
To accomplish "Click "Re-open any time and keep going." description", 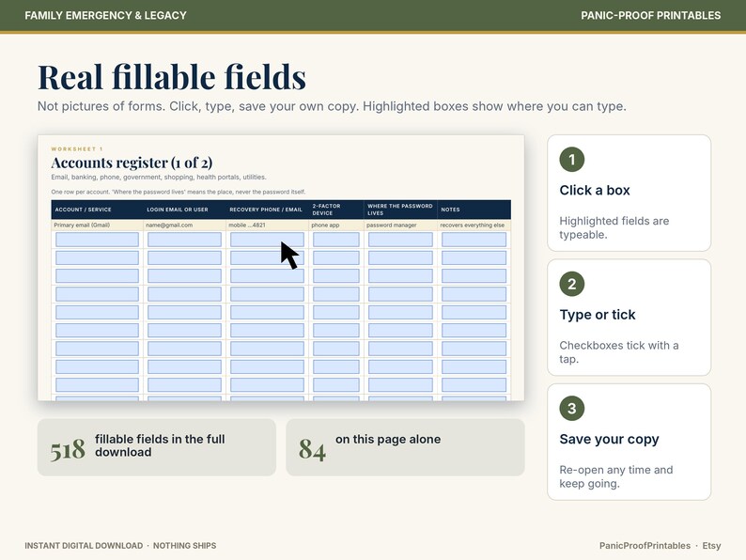I will [x=615, y=476].
